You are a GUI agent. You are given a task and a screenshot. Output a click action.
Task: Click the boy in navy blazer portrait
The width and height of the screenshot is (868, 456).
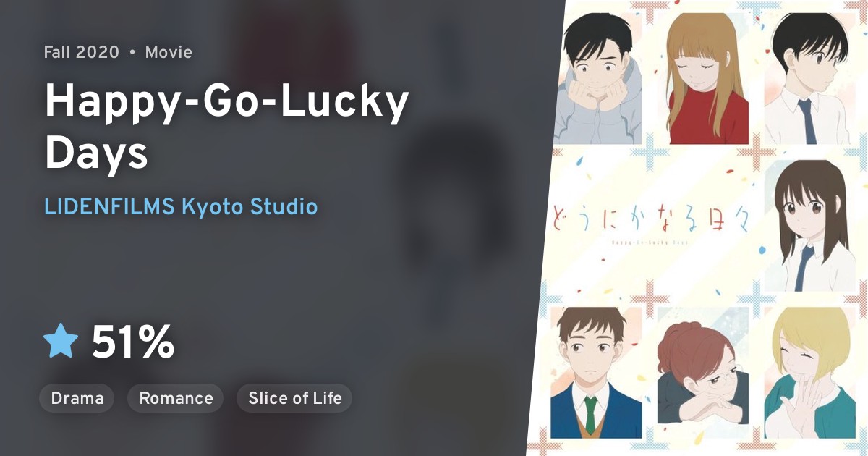(x=595, y=373)
